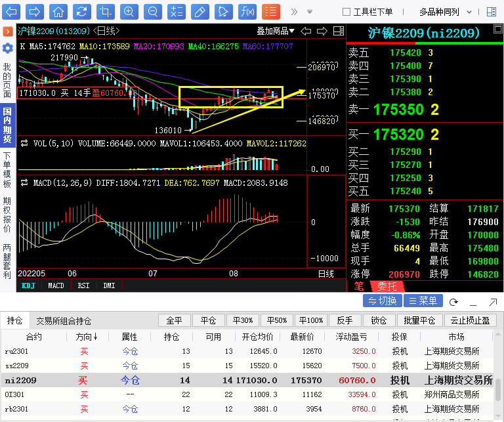
Task: Switch to the MACD indicator tab
Action: (x=56, y=285)
